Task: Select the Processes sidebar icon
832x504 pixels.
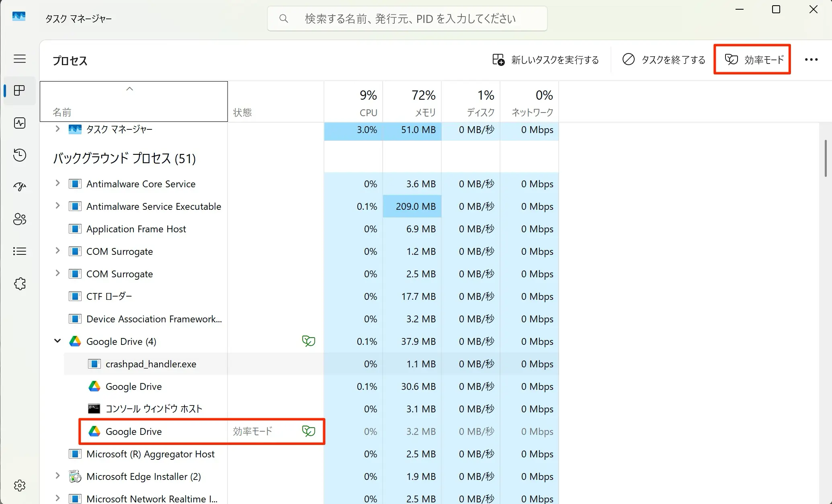Action: [x=20, y=90]
